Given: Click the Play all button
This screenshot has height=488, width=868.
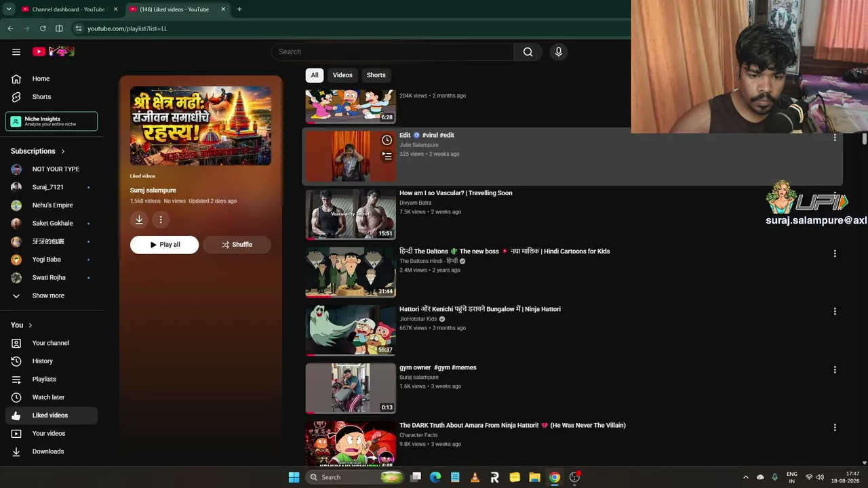Looking at the screenshot, I should pyautogui.click(x=165, y=245).
